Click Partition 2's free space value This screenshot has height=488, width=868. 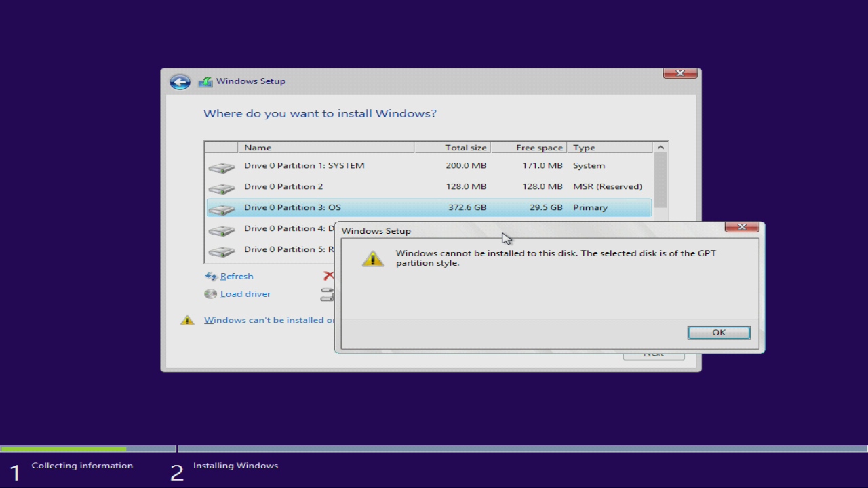click(x=542, y=186)
